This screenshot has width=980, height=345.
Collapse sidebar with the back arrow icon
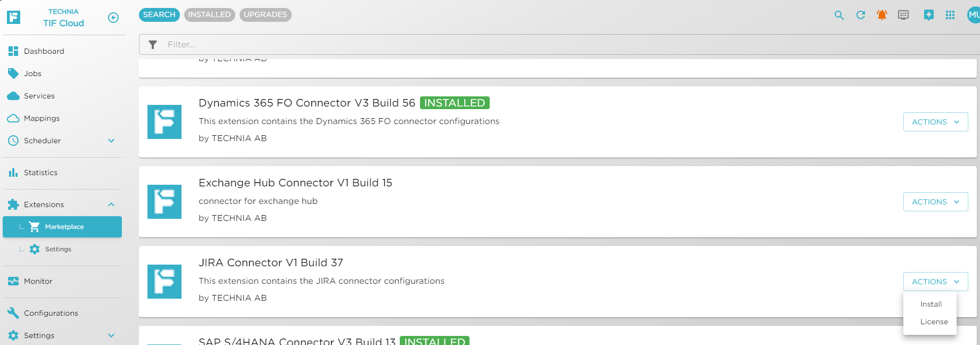113,18
